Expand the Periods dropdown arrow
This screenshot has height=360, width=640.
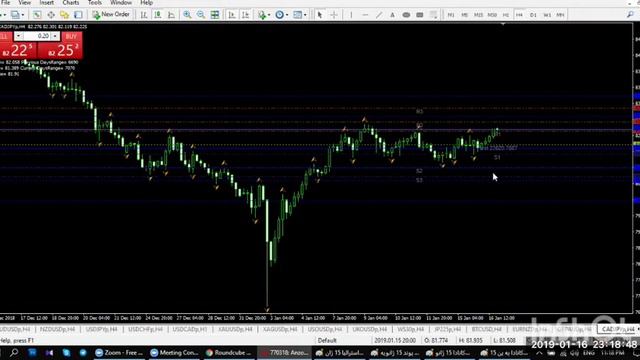click(287, 15)
